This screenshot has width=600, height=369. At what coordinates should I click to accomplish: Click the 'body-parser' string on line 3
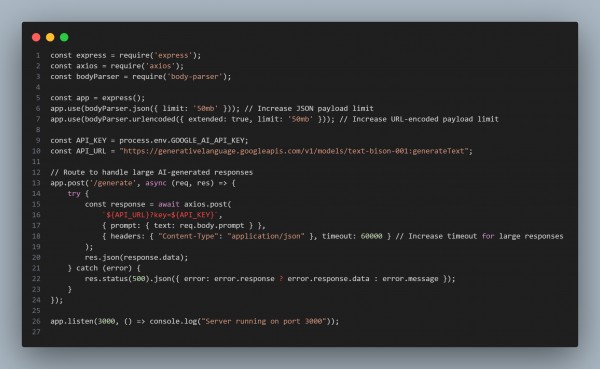pos(195,77)
